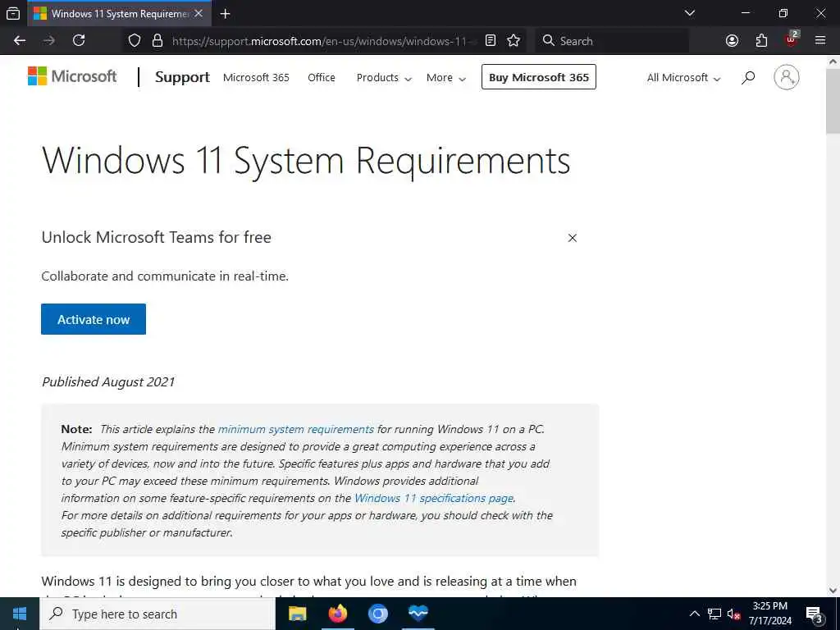The height and width of the screenshot is (630, 840).
Task: Open the Windows Start menu
Action: tap(20, 614)
